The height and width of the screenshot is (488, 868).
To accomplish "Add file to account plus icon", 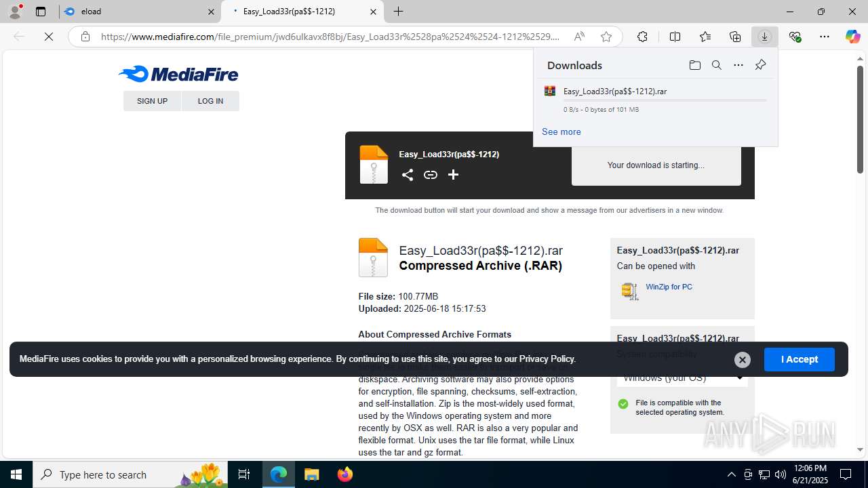I will click(453, 175).
